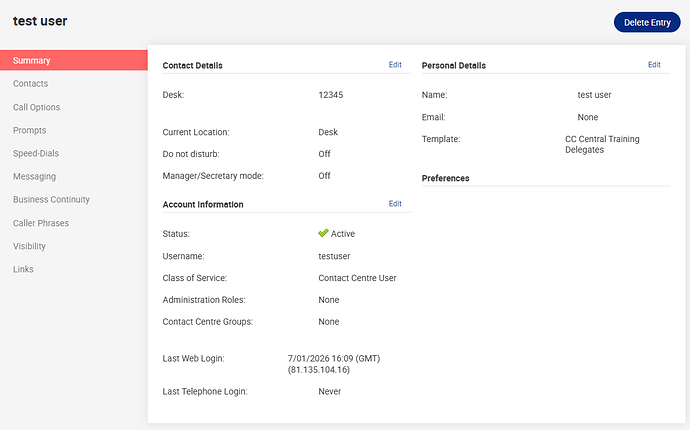Click the CC Central Training Delegates template

tap(602, 144)
